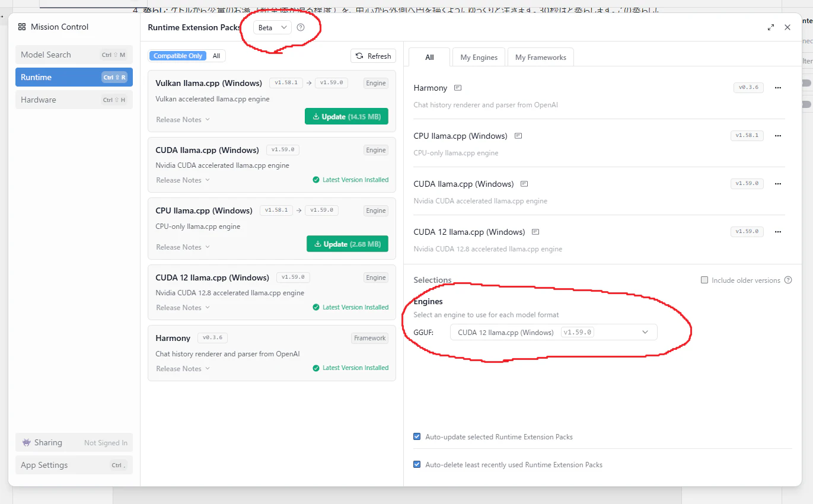This screenshot has height=504, width=813.
Task: Expand Release Notes for CUDA 12 llama.cpp
Action: point(183,307)
